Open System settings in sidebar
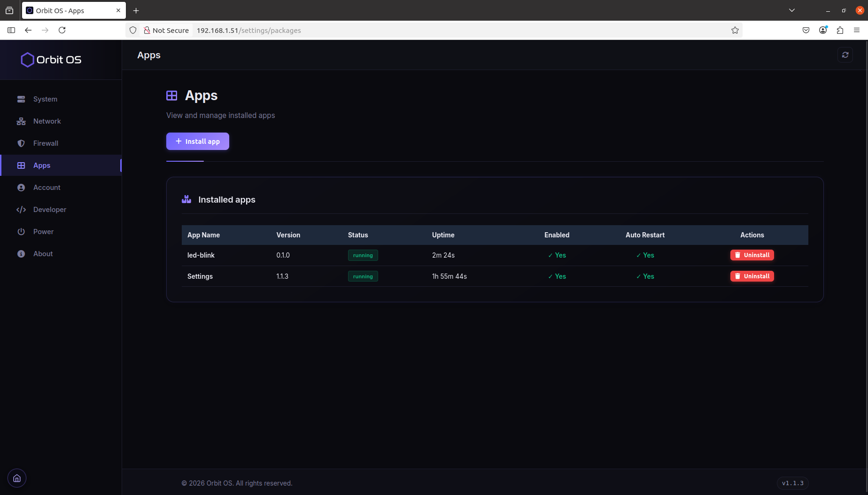This screenshot has width=868, height=495. click(61, 99)
